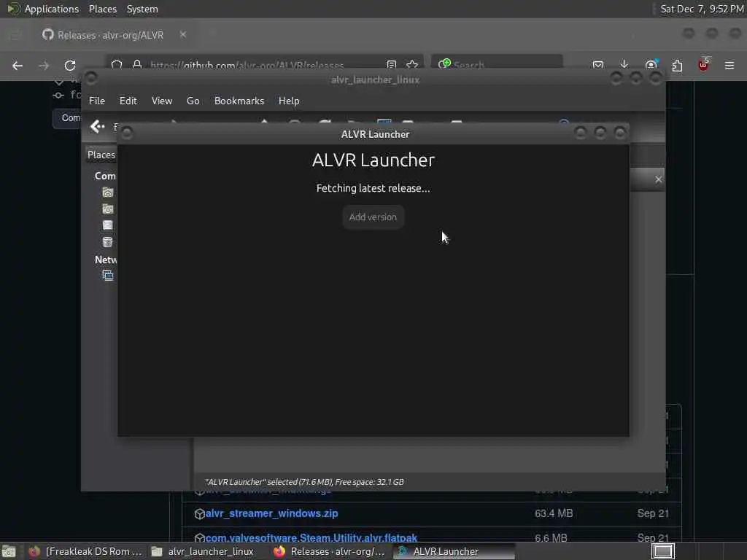Open Places menu in top panel
The width and height of the screenshot is (747, 560).
102,9
